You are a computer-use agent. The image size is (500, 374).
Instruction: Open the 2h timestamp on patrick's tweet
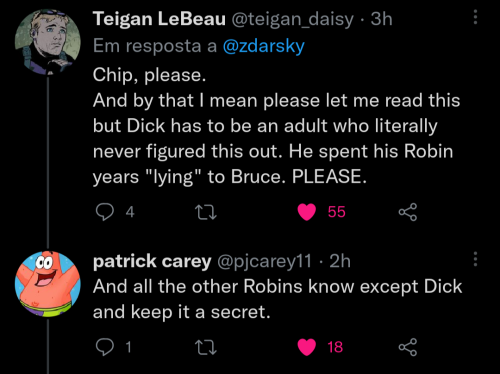click(x=340, y=261)
